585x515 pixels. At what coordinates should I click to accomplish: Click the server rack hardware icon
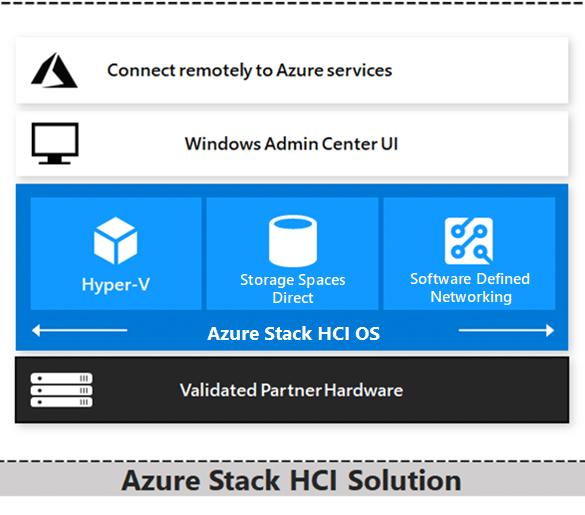click(x=62, y=390)
